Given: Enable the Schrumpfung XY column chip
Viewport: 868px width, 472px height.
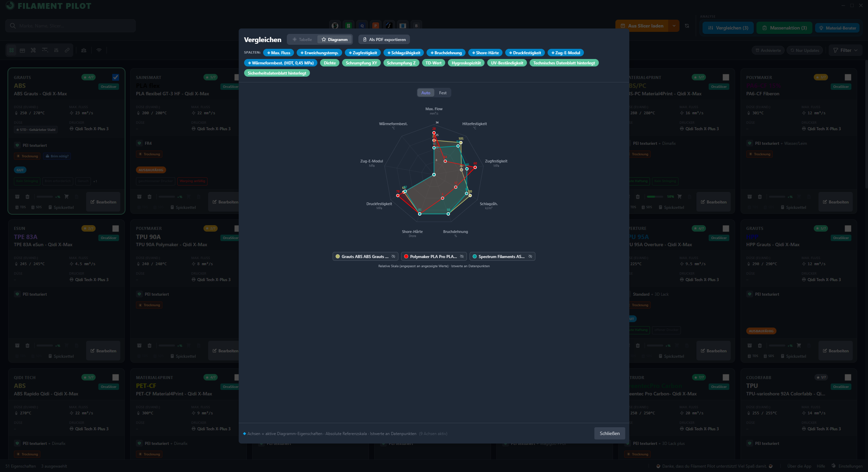Looking at the screenshot, I should [361, 63].
